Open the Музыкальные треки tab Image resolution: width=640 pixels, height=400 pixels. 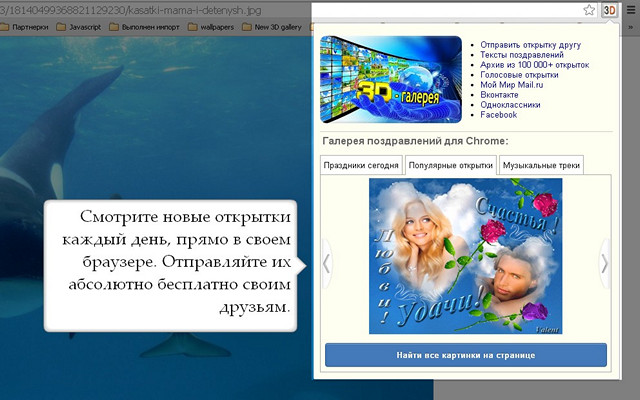click(x=540, y=166)
